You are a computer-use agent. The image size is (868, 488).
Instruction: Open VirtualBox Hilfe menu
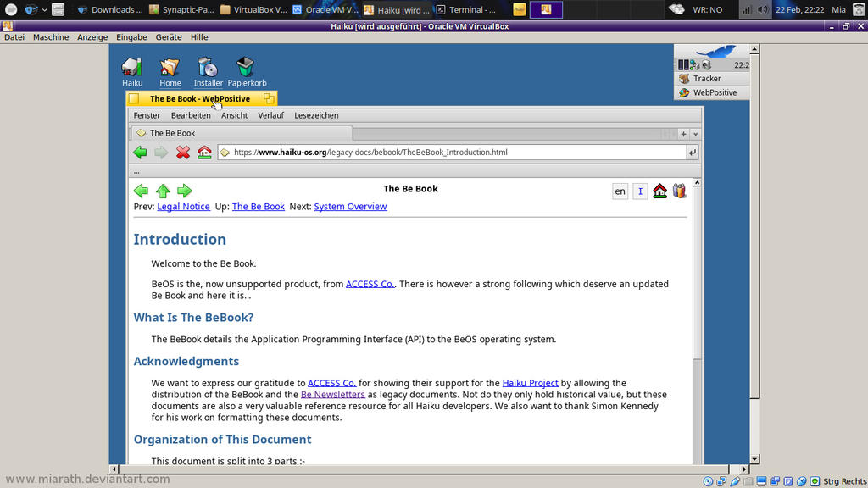[199, 37]
